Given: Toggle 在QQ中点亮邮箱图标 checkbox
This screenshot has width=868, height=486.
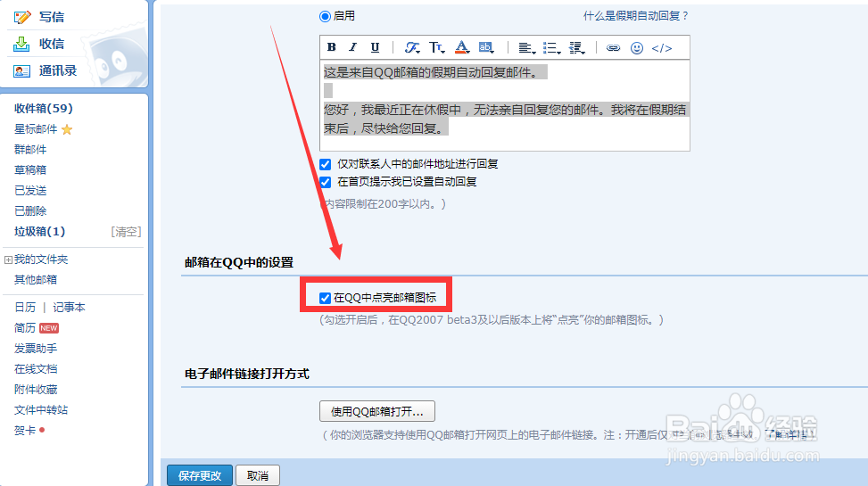Looking at the screenshot, I should pos(325,299).
